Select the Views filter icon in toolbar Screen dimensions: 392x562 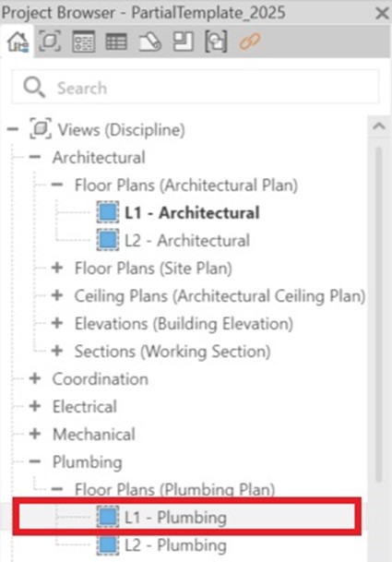(x=50, y=42)
